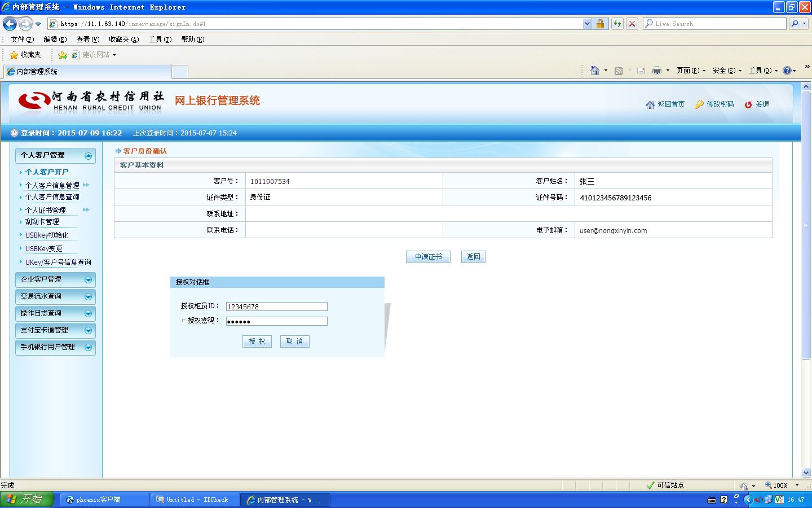This screenshot has width=812, height=508.
Task: Click the printer icon
Action: (x=656, y=71)
